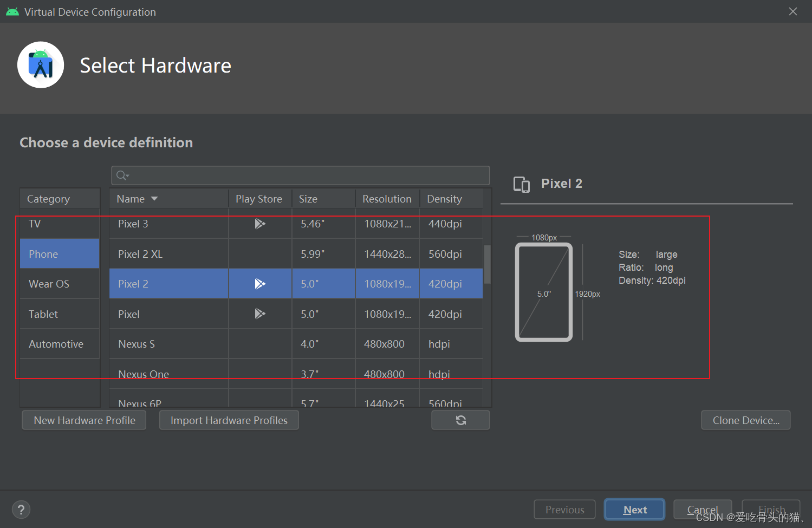Click the 1440x28... resolution cell

[x=387, y=254]
